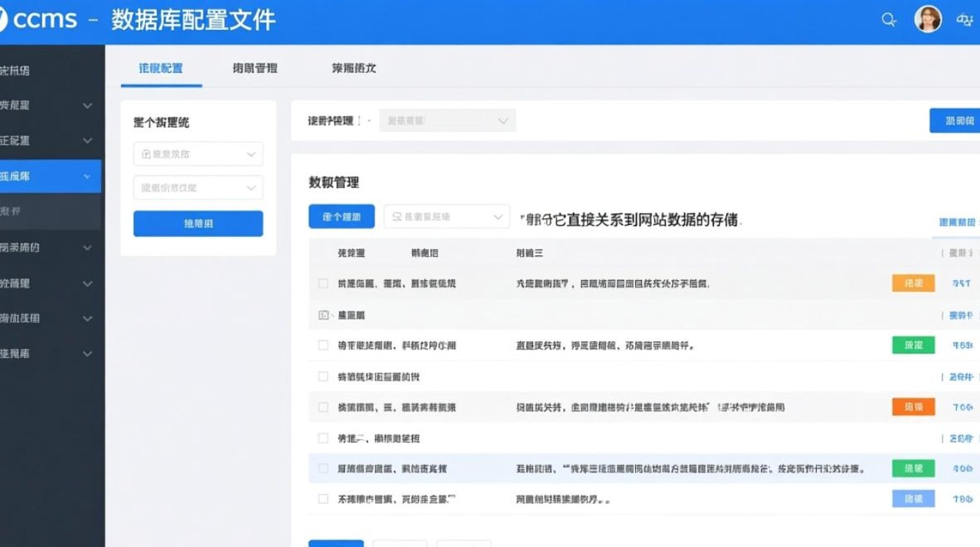Viewport: 980px width, 547px height.
Task: Open the second dropdown in the left filter panel
Action: pyautogui.click(x=198, y=187)
